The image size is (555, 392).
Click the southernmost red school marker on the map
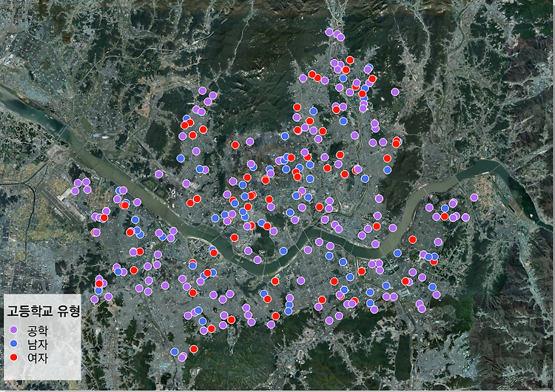click(x=193, y=349)
